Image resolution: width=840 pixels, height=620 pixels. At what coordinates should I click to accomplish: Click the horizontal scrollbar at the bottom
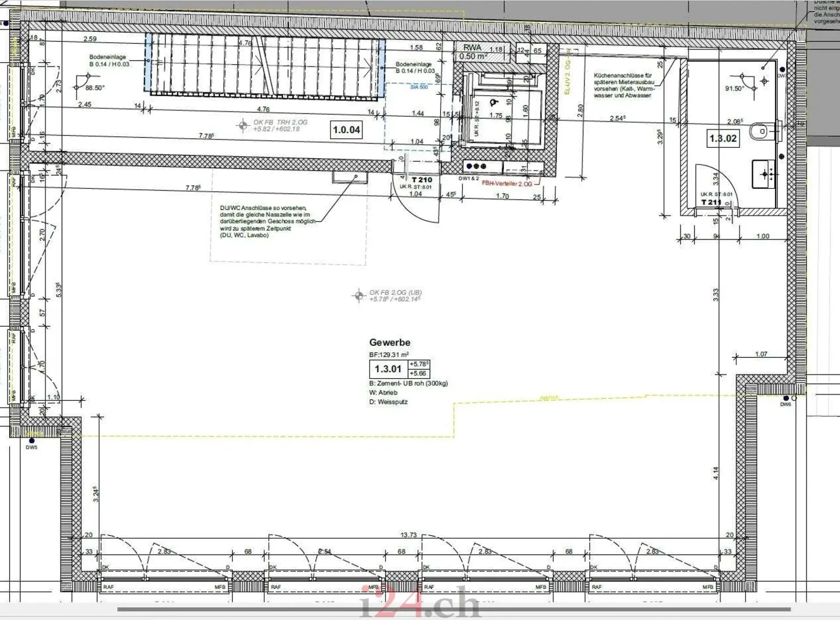coord(454,609)
